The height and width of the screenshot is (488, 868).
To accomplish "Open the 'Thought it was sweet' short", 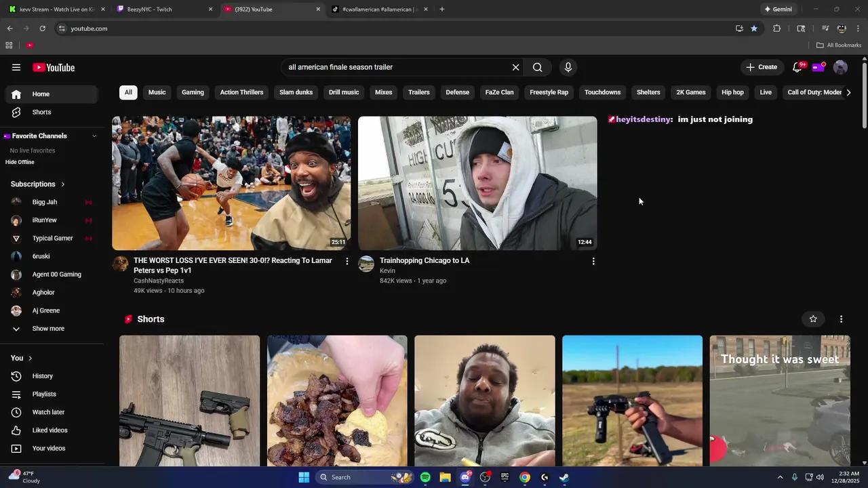I will [x=780, y=401].
